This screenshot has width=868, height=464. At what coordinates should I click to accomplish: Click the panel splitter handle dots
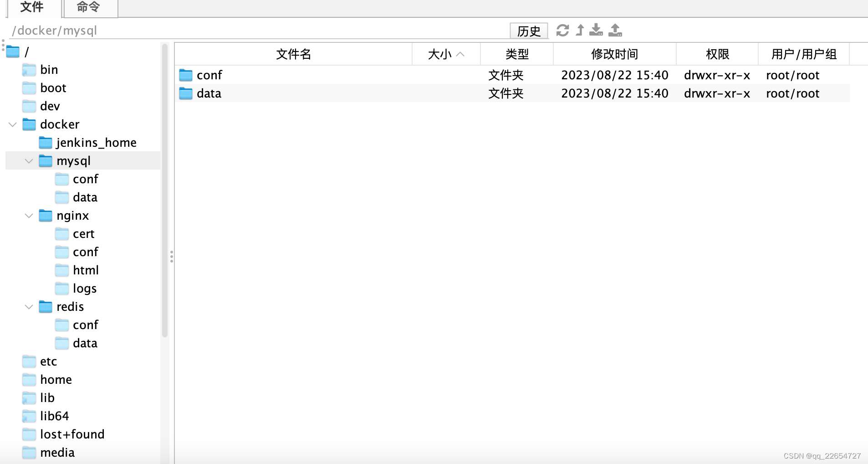tap(172, 257)
